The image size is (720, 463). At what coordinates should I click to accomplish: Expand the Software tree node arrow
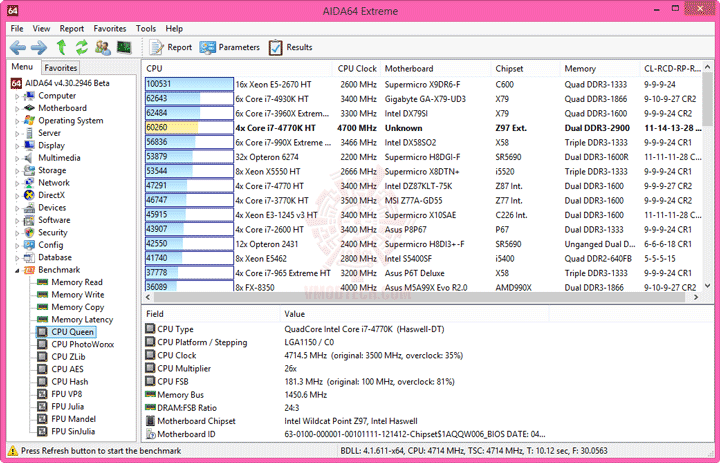[17, 220]
